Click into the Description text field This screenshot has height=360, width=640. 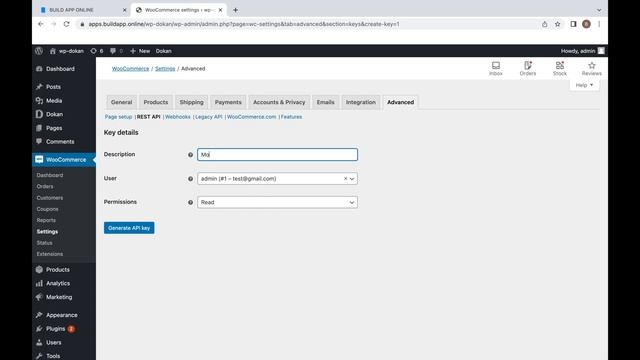point(277,155)
